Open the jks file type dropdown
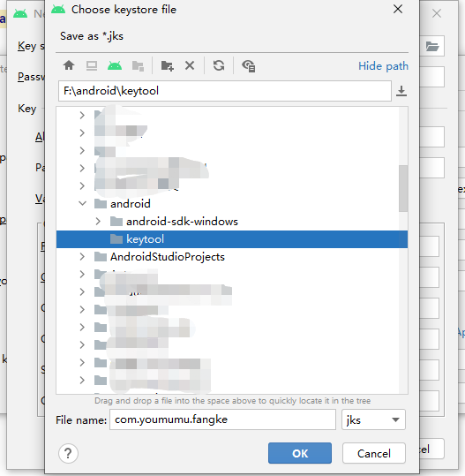Viewport: 465px width, 476px height. (373, 419)
